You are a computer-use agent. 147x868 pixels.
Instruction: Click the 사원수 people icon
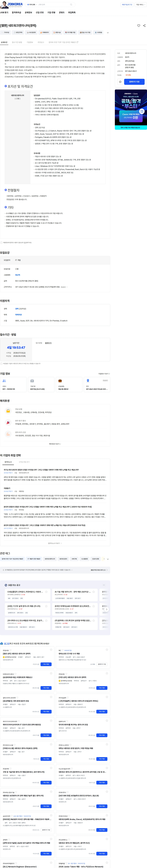(x=4, y=381)
